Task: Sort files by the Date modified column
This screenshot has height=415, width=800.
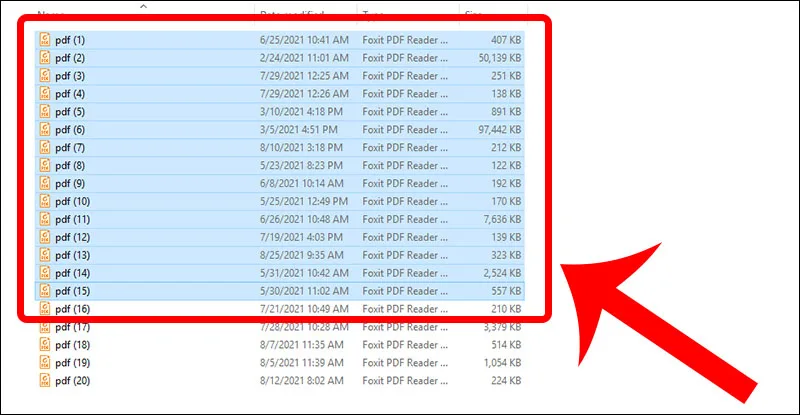Action: (292, 12)
